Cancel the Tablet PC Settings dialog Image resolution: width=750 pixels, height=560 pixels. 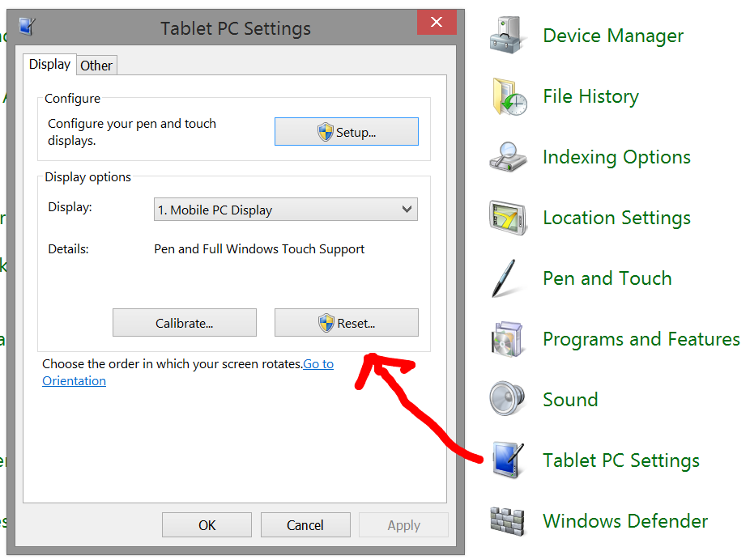305,524
